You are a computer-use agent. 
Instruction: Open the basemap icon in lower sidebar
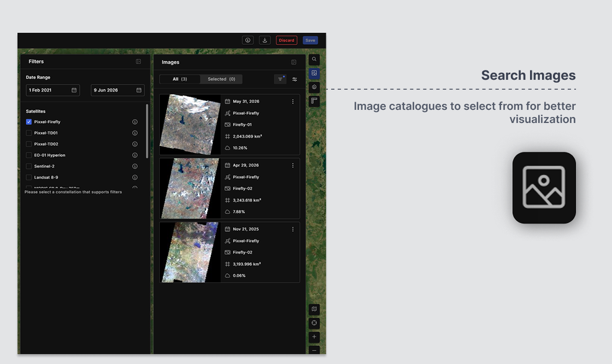pos(314,309)
